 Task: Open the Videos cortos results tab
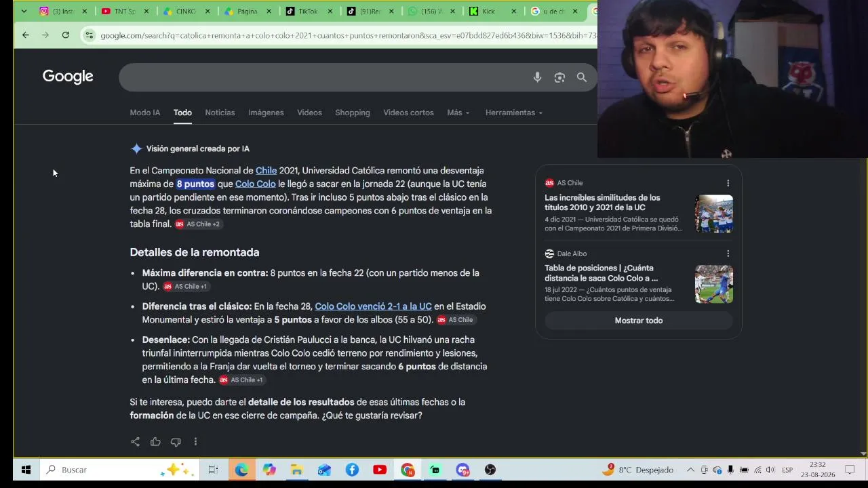click(x=408, y=113)
